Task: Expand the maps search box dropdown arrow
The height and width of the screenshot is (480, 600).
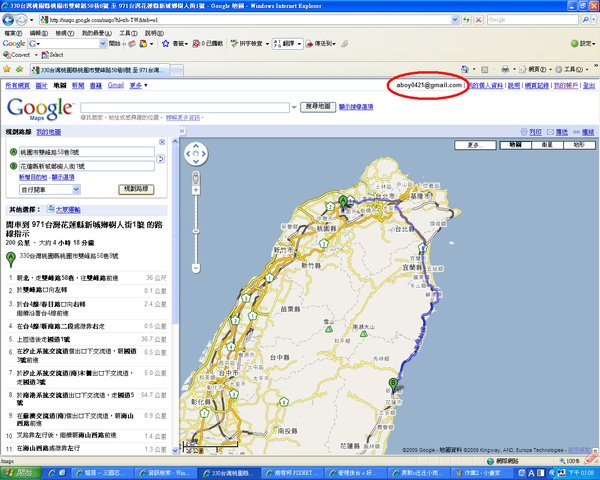Action: (294, 108)
